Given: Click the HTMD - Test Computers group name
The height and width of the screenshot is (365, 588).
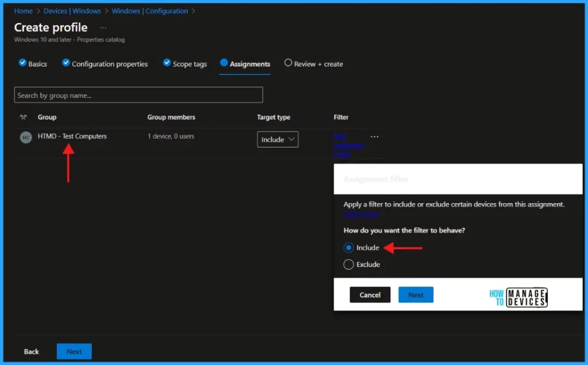Looking at the screenshot, I should tap(72, 137).
